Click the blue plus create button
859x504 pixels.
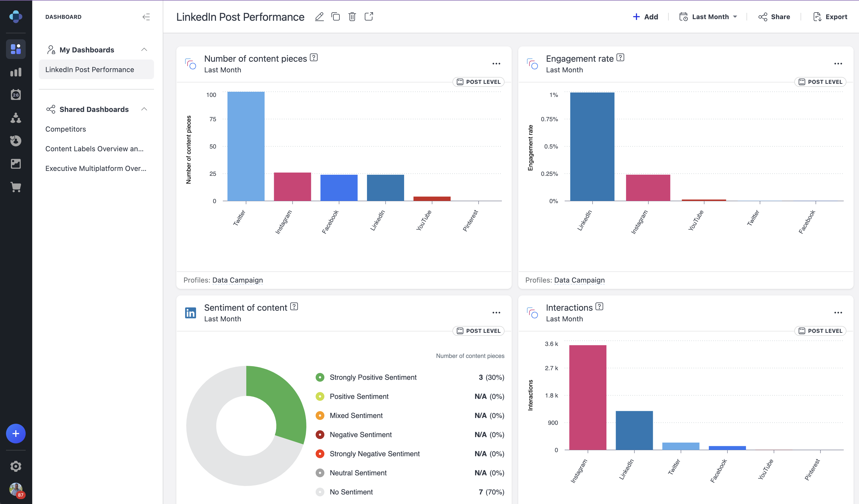[16, 434]
